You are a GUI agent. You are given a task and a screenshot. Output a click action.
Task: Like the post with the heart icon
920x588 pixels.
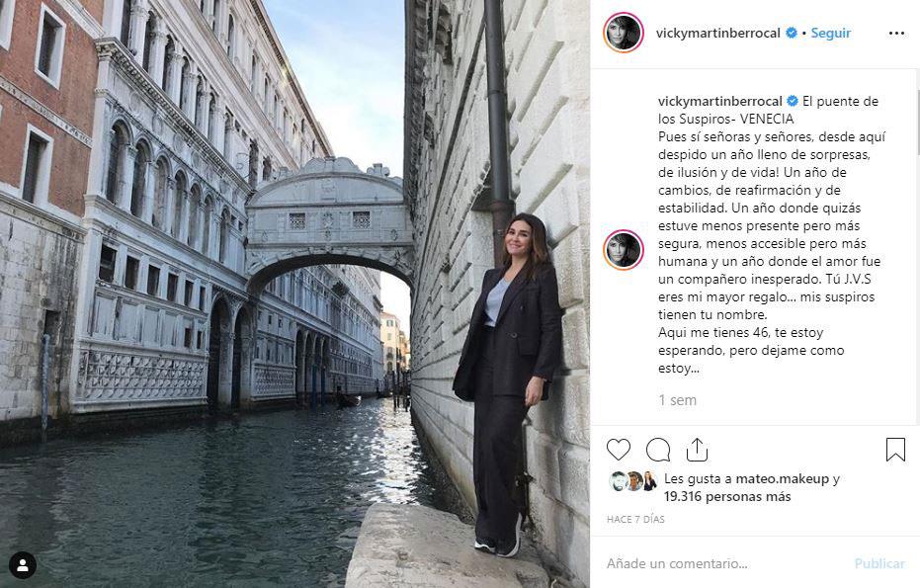(618, 450)
